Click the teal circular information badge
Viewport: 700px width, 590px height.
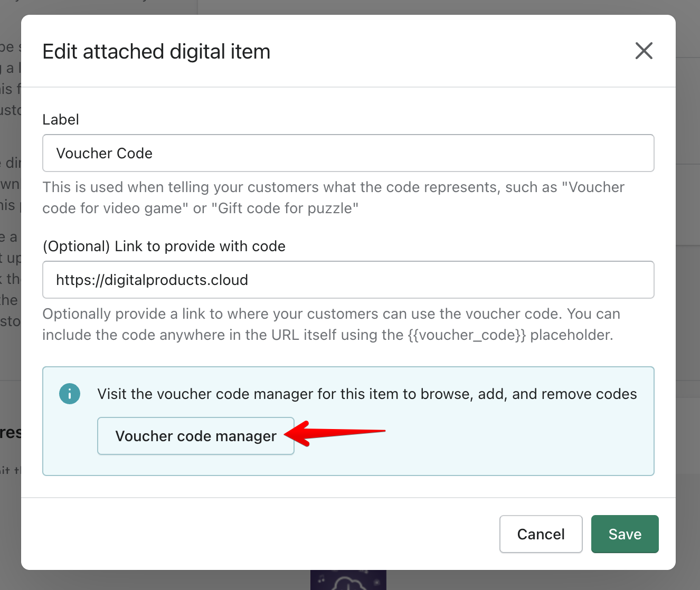click(69, 393)
